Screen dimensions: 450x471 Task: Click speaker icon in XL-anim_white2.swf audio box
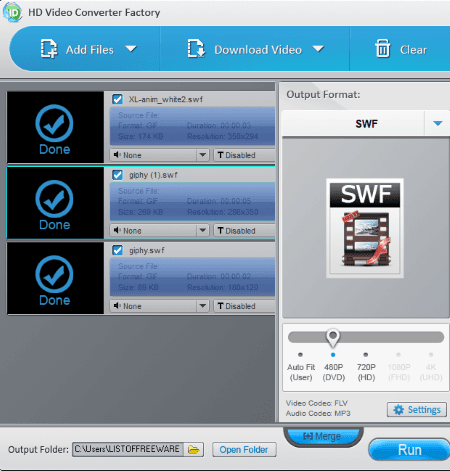[117, 155]
